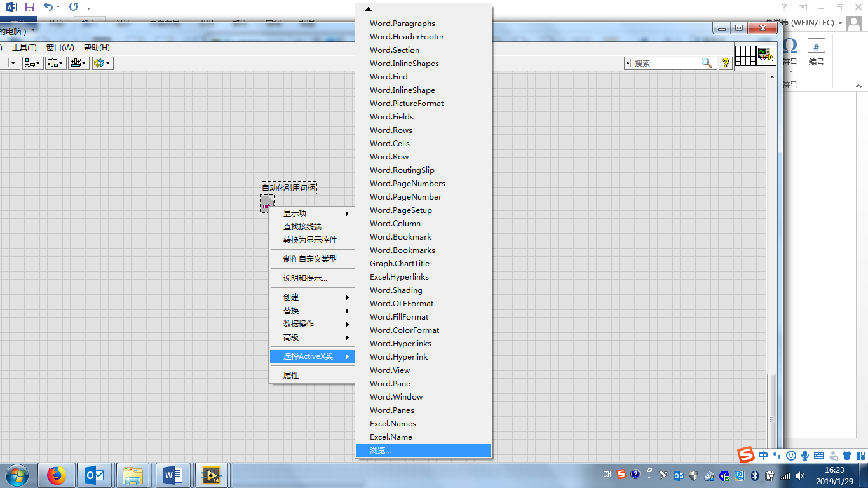Click the Word undo arrow icon
This screenshot has height=488, width=868.
[x=48, y=7]
